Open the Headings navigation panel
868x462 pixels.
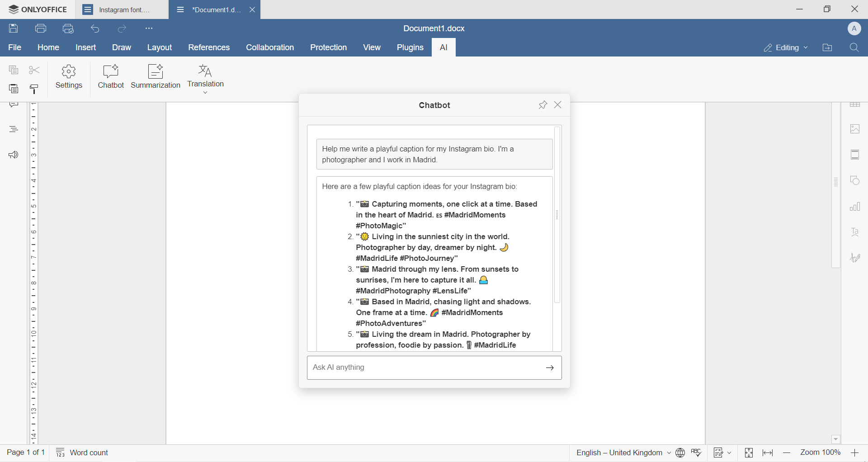click(14, 130)
